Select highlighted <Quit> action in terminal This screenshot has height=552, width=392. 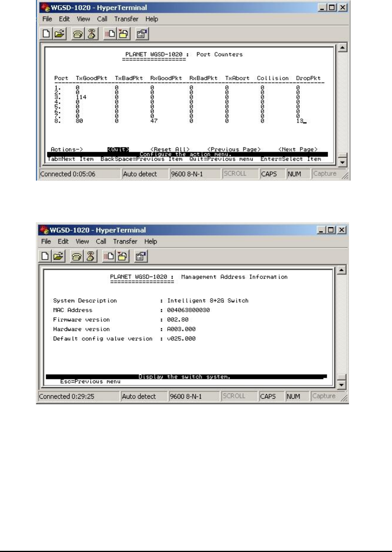(118, 149)
